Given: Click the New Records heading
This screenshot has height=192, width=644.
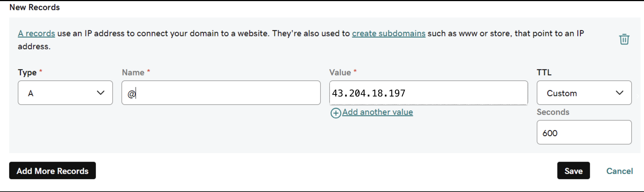Looking at the screenshot, I should click(x=34, y=7).
